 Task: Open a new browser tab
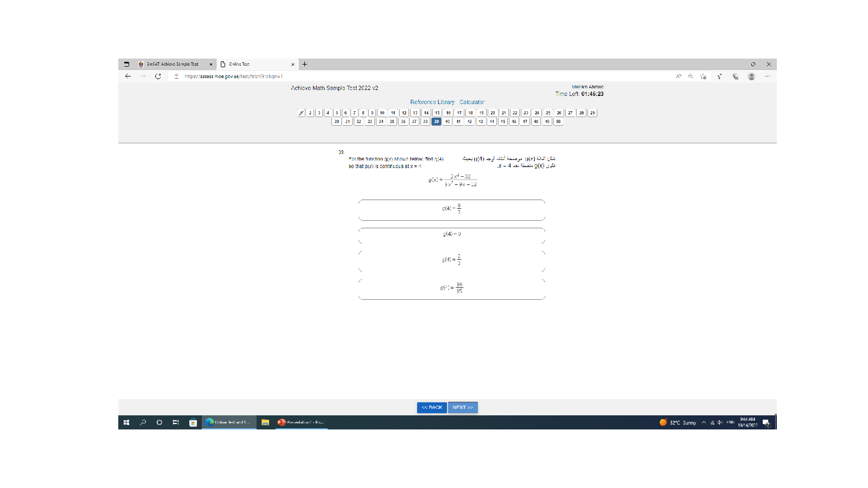pyautogui.click(x=305, y=64)
